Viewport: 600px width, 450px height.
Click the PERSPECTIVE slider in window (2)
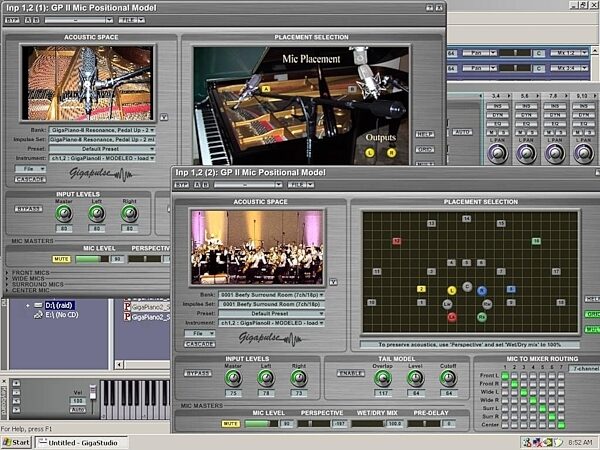pyautogui.click(x=314, y=424)
